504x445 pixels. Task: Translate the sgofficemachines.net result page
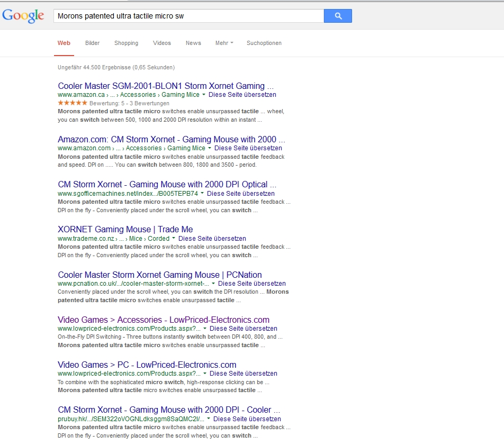(241, 194)
